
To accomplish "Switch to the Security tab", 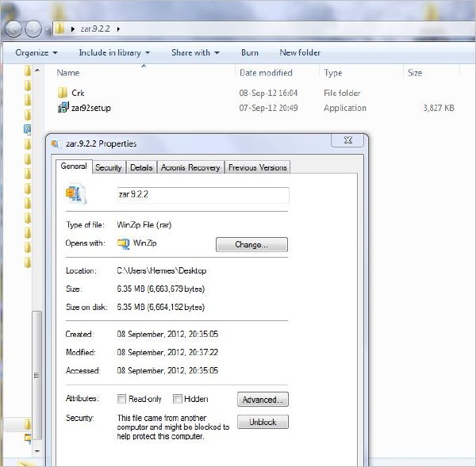I will coord(109,167).
